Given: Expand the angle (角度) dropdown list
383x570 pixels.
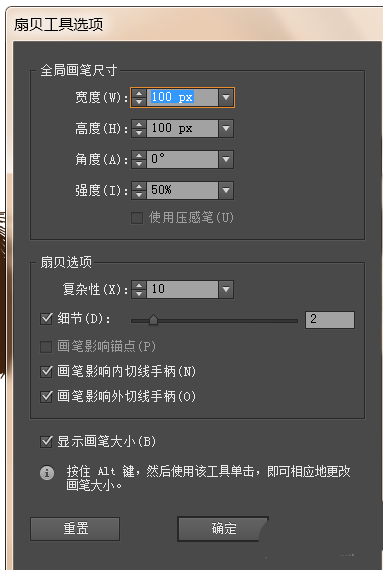Looking at the screenshot, I should point(226,159).
